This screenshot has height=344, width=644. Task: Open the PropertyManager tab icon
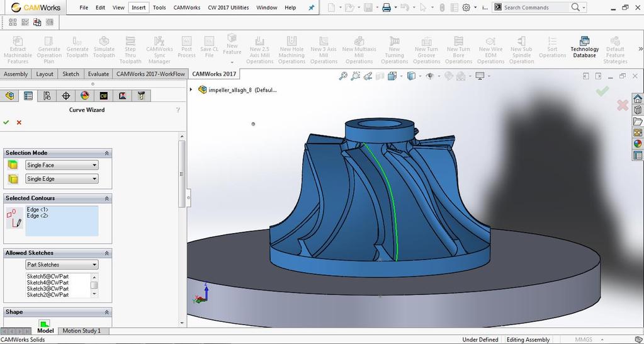point(28,96)
